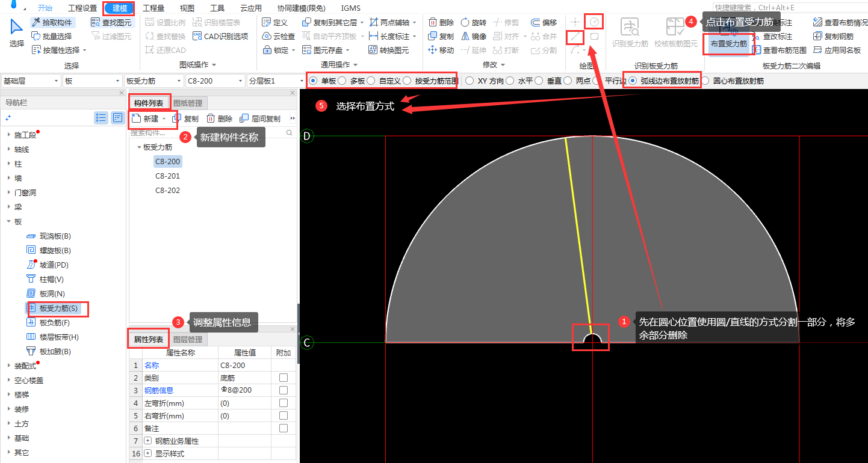Open the 工程量 ribbon tab
Viewport: 868px width, 463px height.
153,8
